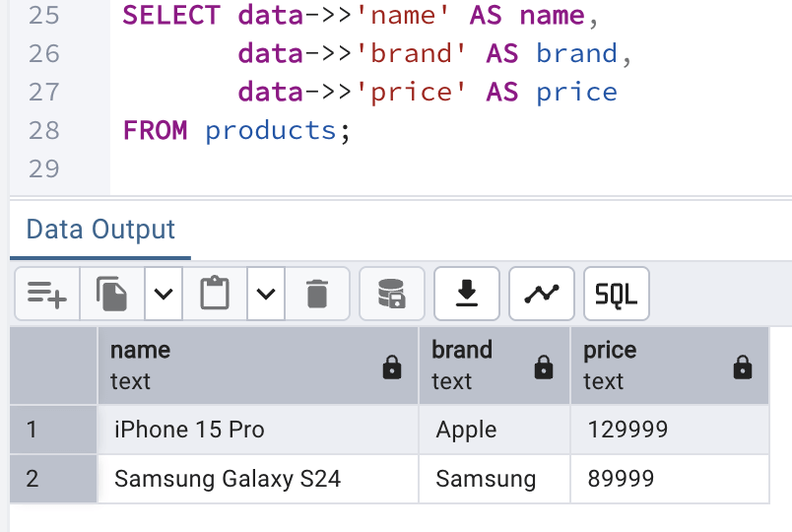This screenshot has width=792, height=532.
Task: Switch to the Data Output tab
Action: point(100,230)
